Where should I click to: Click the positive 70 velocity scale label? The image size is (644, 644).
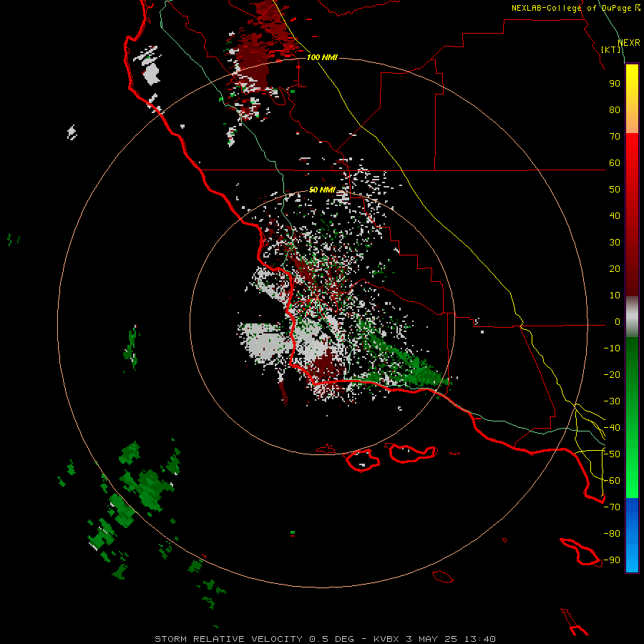(615, 137)
